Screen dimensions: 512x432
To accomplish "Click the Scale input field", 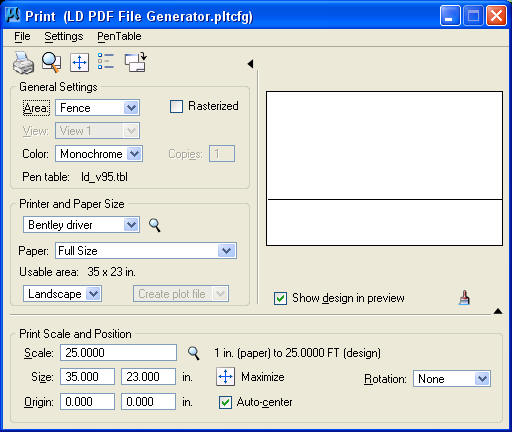I will point(118,353).
